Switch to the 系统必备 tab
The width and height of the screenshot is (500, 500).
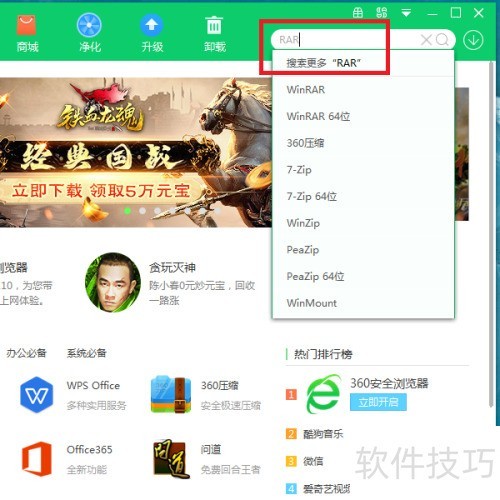pos(87,353)
